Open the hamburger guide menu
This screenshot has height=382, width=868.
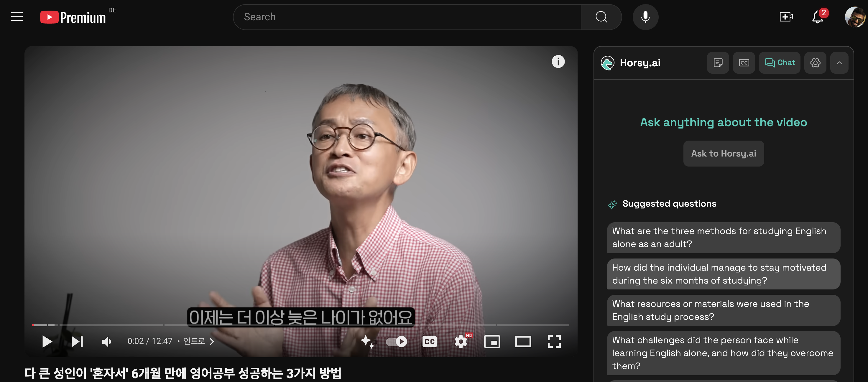coord(17,17)
